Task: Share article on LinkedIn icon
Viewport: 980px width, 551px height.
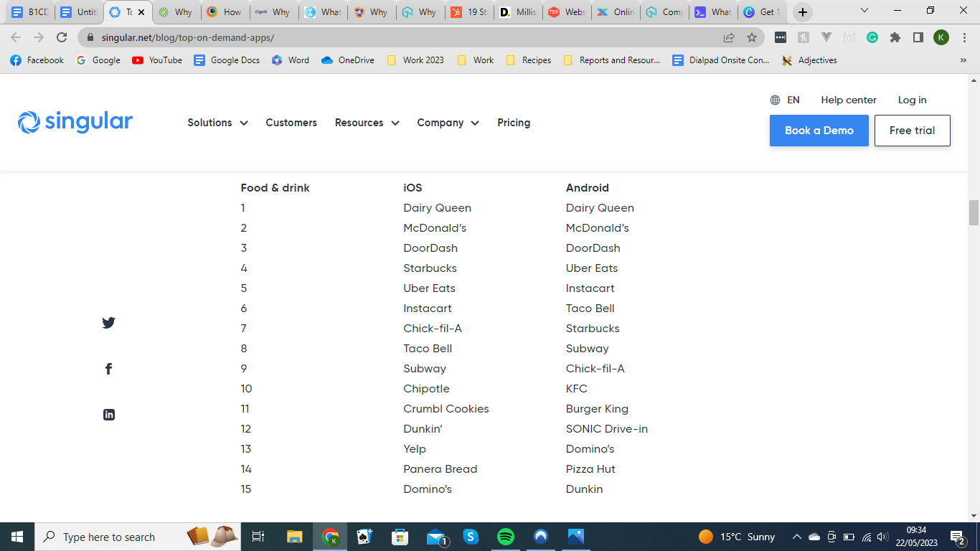Action: pos(108,415)
